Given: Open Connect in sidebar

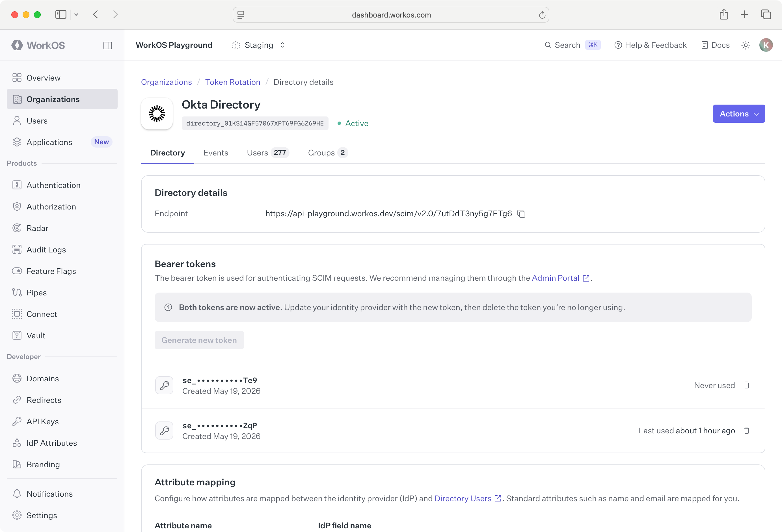Looking at the screenshot, I should click(62, 314).
